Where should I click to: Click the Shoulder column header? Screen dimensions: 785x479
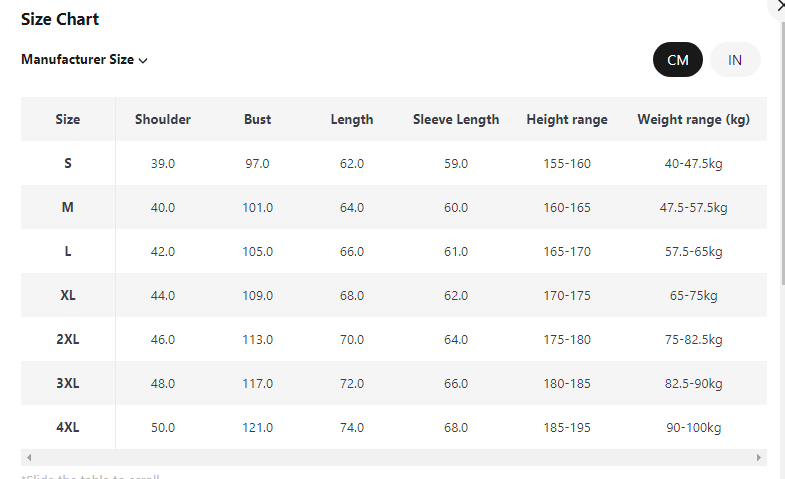pos(163,119)
